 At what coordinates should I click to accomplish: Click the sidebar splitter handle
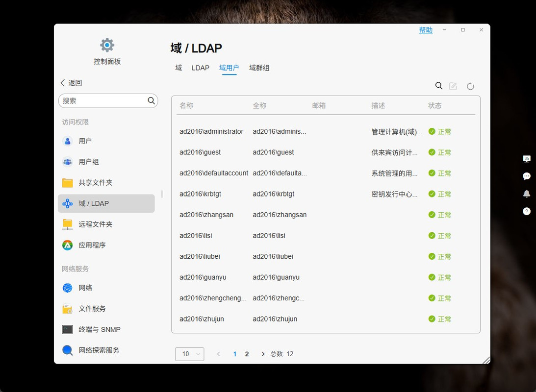[162, 194]
